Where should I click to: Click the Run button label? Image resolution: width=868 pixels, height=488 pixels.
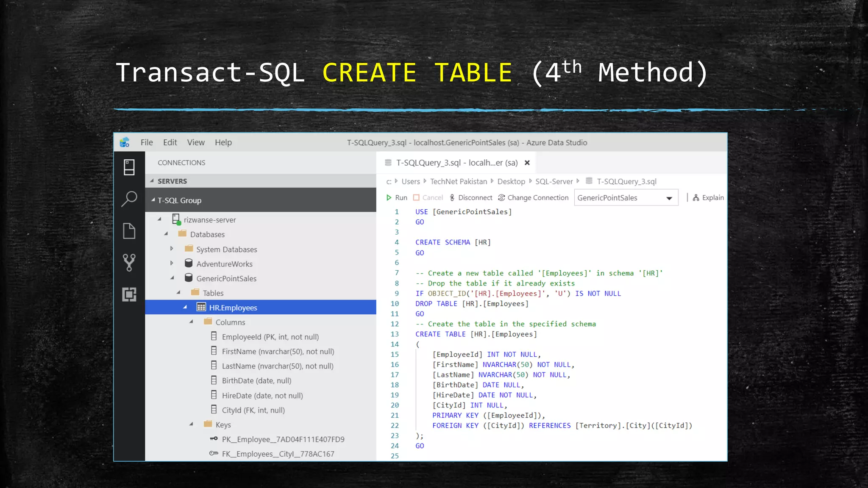[401, 197]
